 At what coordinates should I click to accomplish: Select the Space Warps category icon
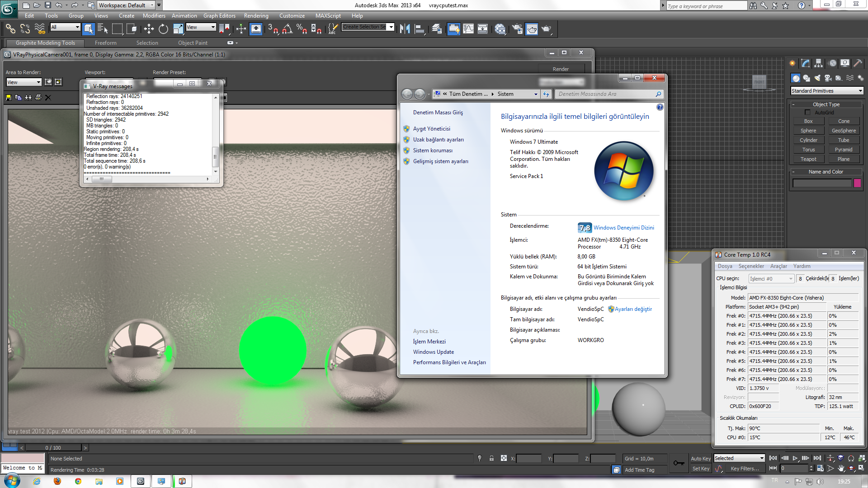pyautogui.click(x=850, y=78)
